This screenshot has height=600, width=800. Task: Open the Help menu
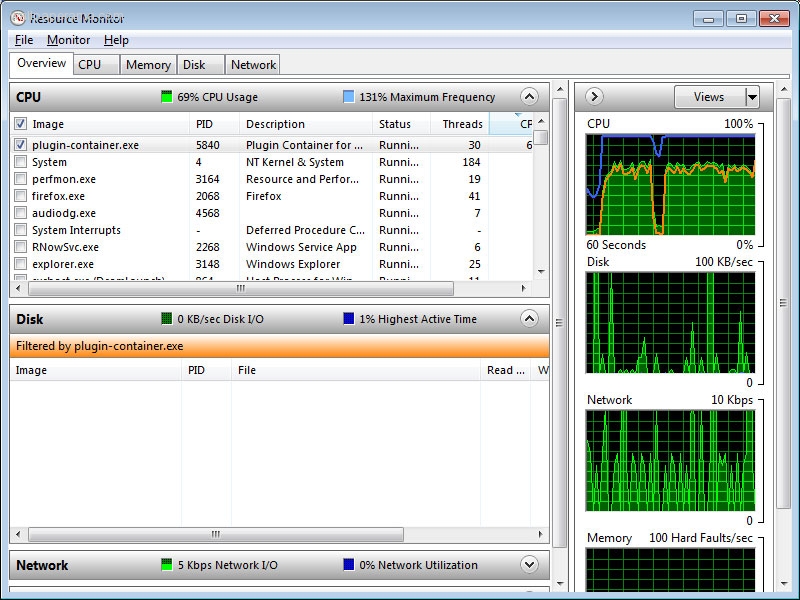click(116, 40)
